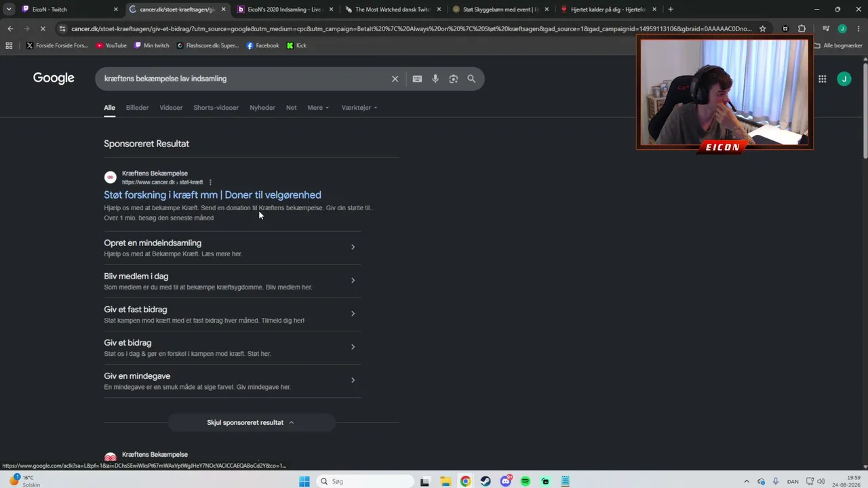
Task: Open Notepad from the taskbar
Action: tap(566, 481)
